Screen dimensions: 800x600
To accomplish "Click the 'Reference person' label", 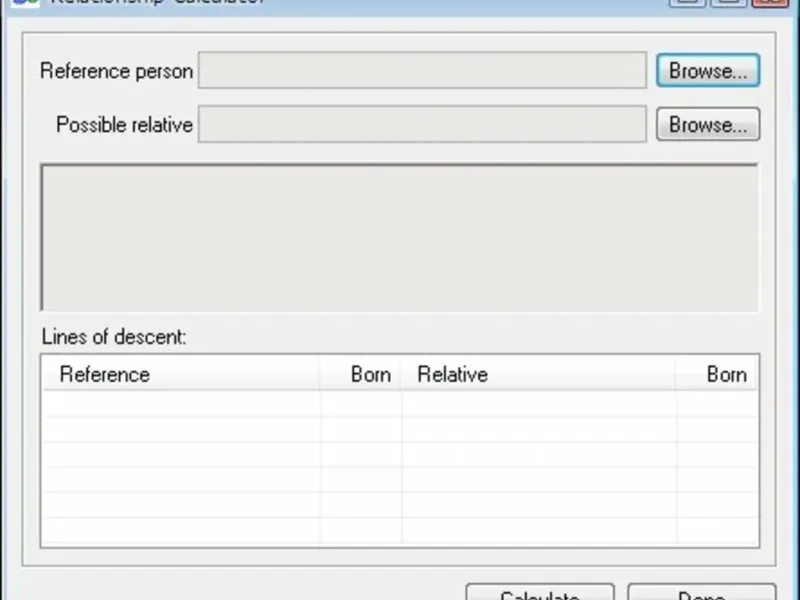I will (x=116, y=71).
